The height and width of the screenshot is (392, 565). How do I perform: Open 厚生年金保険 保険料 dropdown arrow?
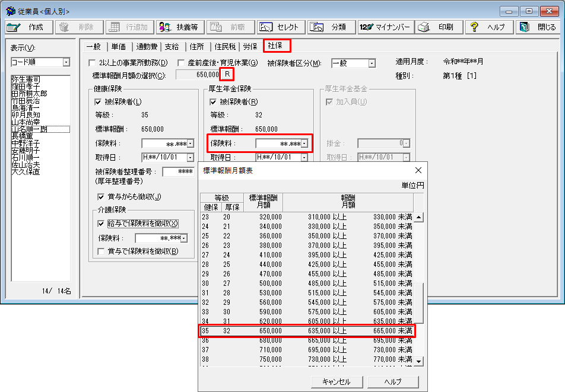click(304, 144)
